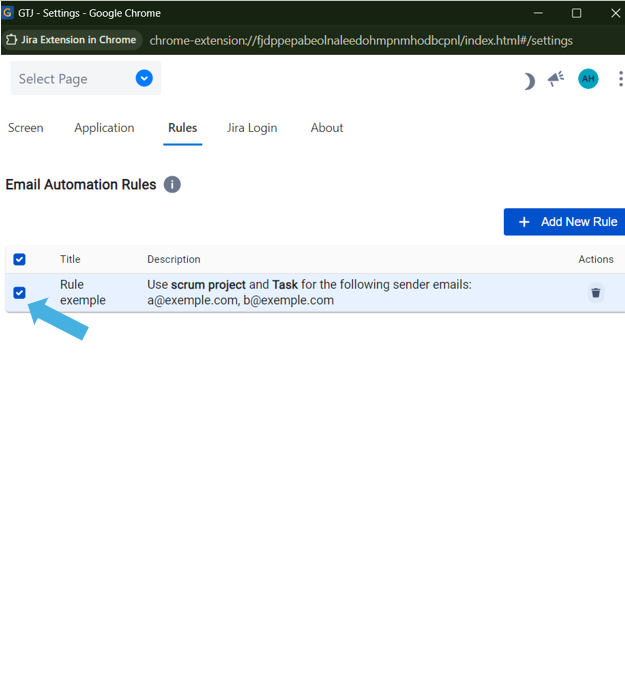Go to the Jira Login tab
The image size is (625, 692).
252,128
